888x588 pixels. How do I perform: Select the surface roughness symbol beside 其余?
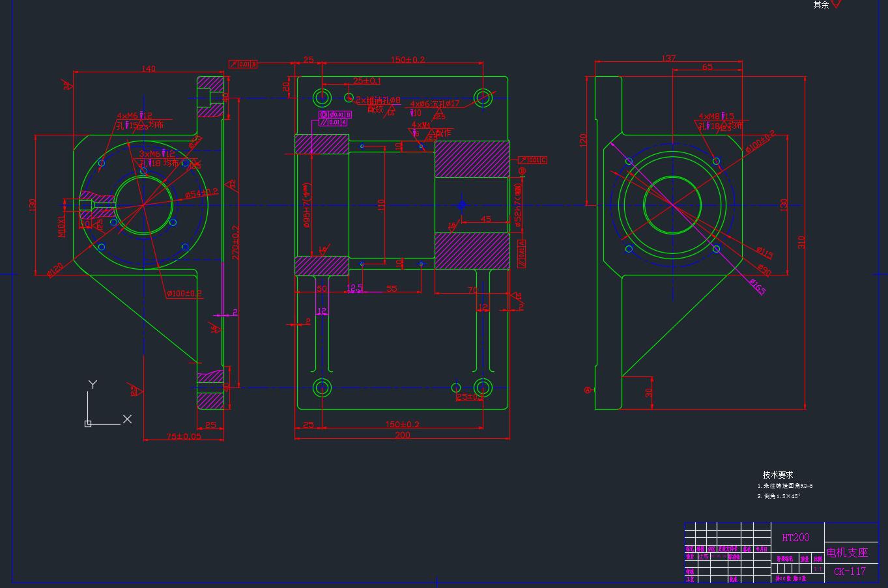(837, 4)
